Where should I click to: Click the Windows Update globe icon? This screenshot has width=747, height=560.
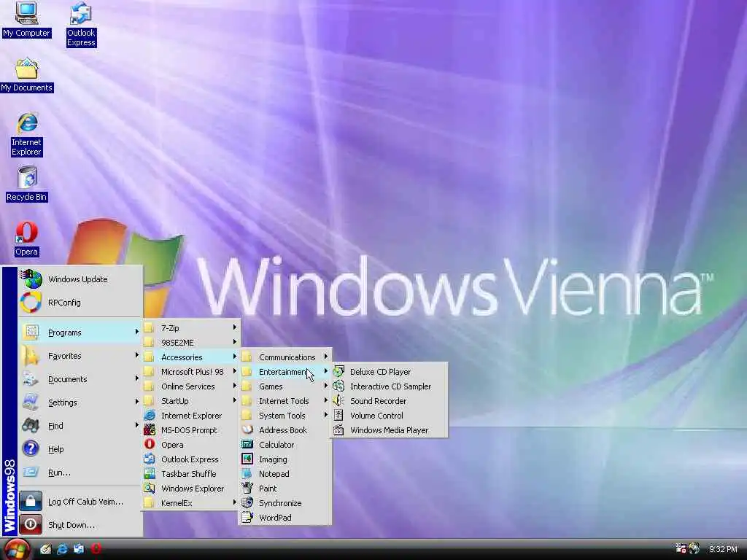click(x=32, y=279)
